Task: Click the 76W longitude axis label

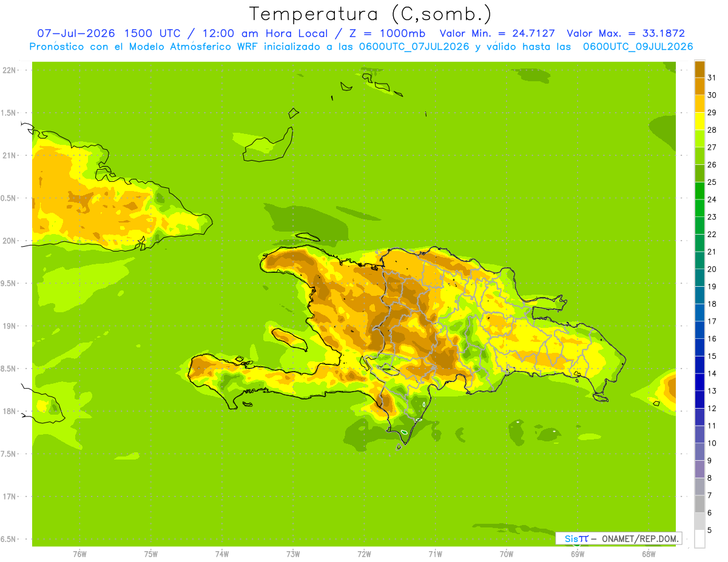Action: click(79, 554)
